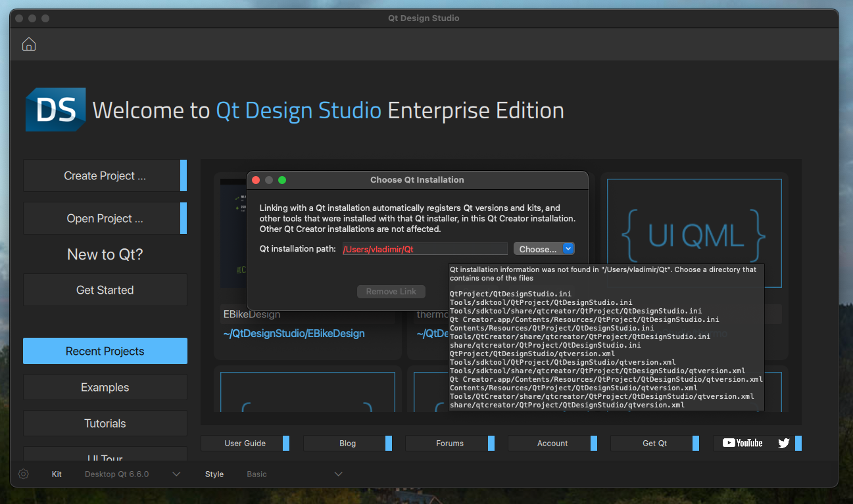Close the Choose Qt Installation dialog

(256, 179)
